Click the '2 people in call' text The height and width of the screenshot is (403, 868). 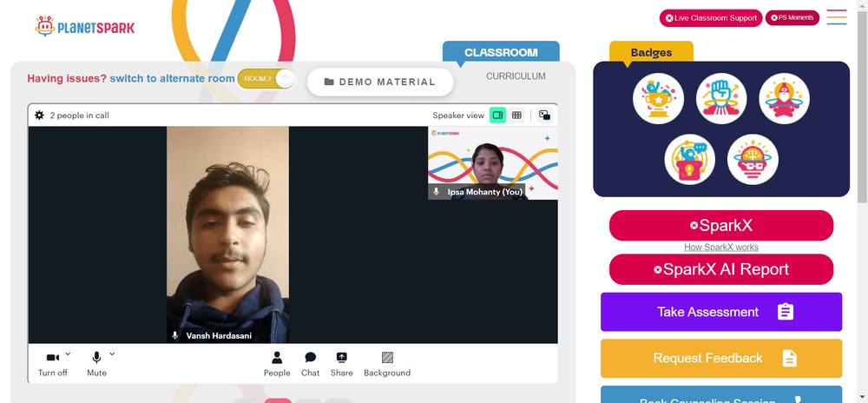(79, 116)
